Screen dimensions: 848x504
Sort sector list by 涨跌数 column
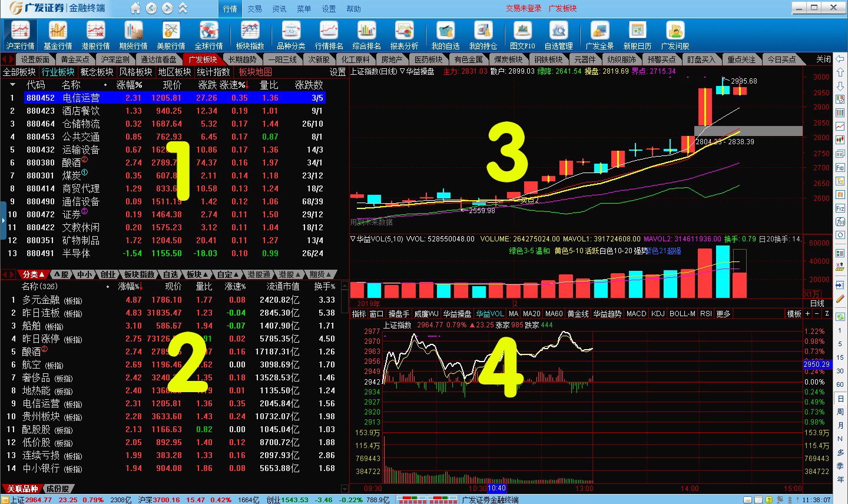pos(309,85)
